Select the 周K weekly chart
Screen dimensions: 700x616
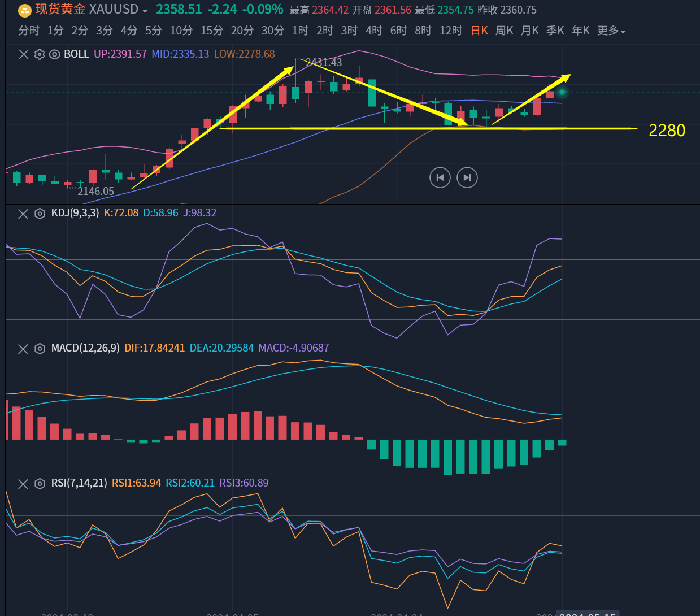point(505,31)
